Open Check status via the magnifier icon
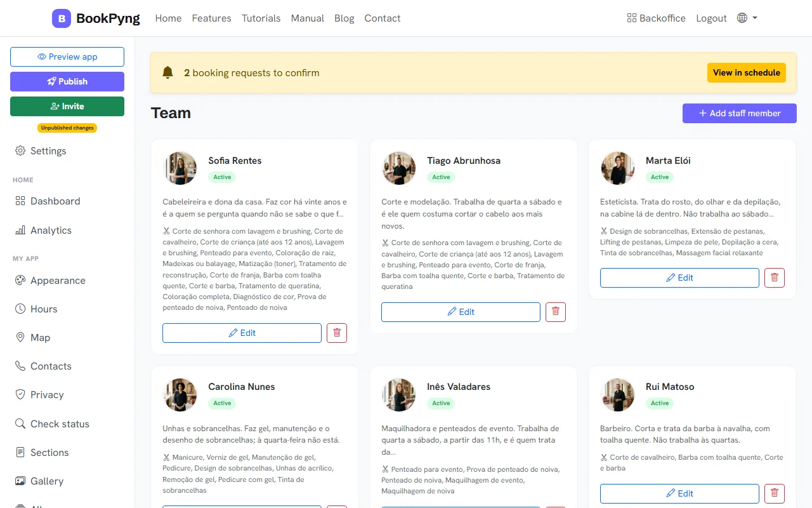The width and height of the screenshot is (812, 508). tap(20, 424)
